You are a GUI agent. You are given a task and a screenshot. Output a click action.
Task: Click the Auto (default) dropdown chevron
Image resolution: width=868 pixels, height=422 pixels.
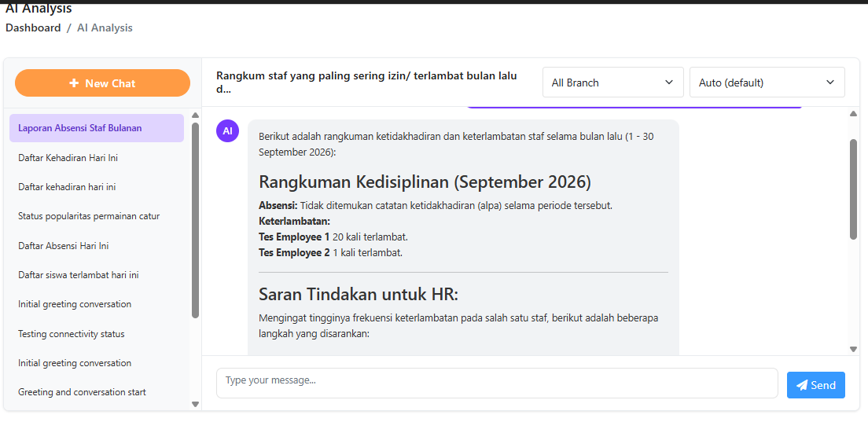pos(829,83)
